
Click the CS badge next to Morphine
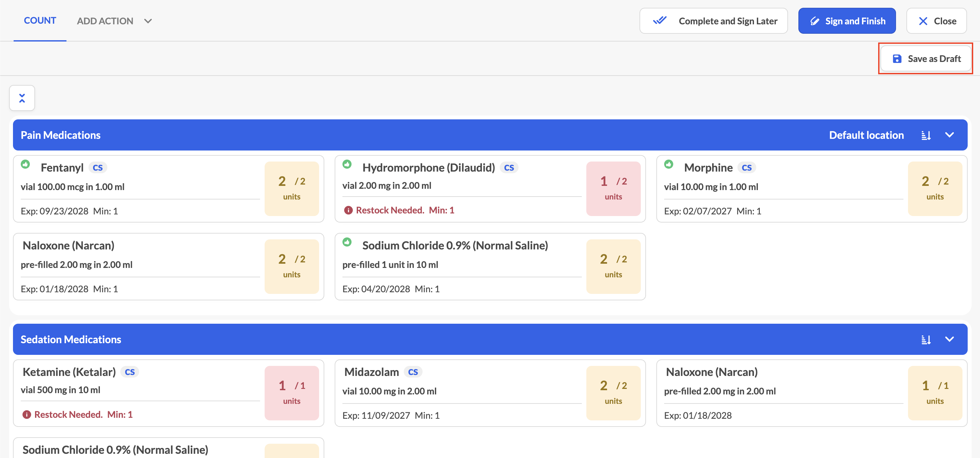[x=747, y=168]
